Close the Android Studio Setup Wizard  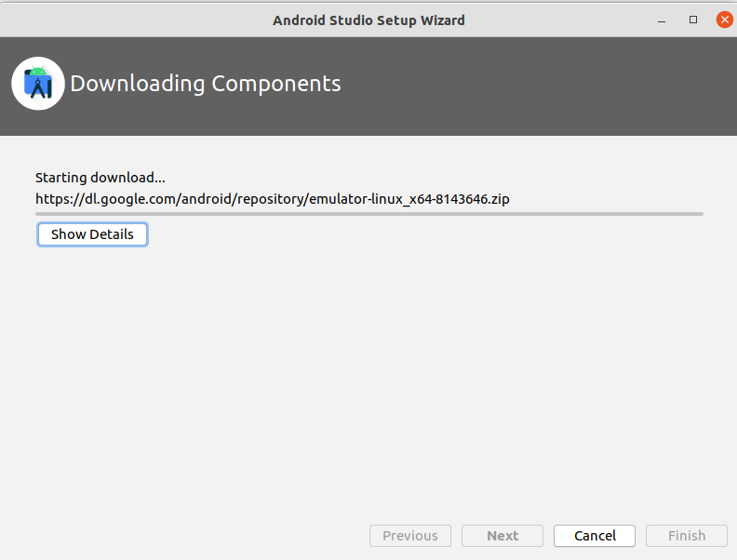[x=723, y=20]
